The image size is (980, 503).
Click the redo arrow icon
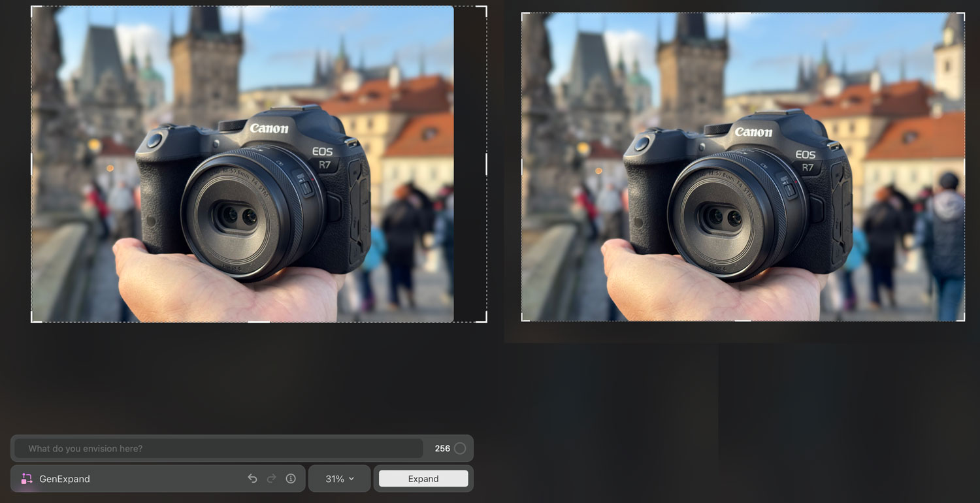[x=271, y=479]
